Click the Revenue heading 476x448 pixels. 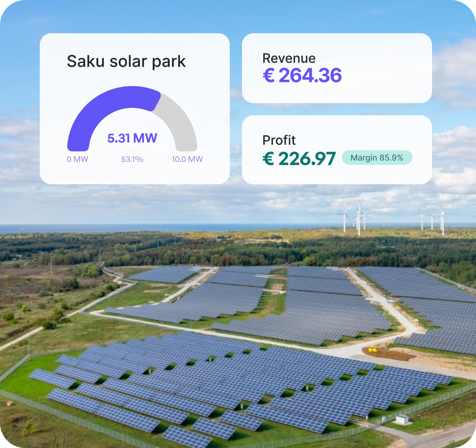coord(289,59)
